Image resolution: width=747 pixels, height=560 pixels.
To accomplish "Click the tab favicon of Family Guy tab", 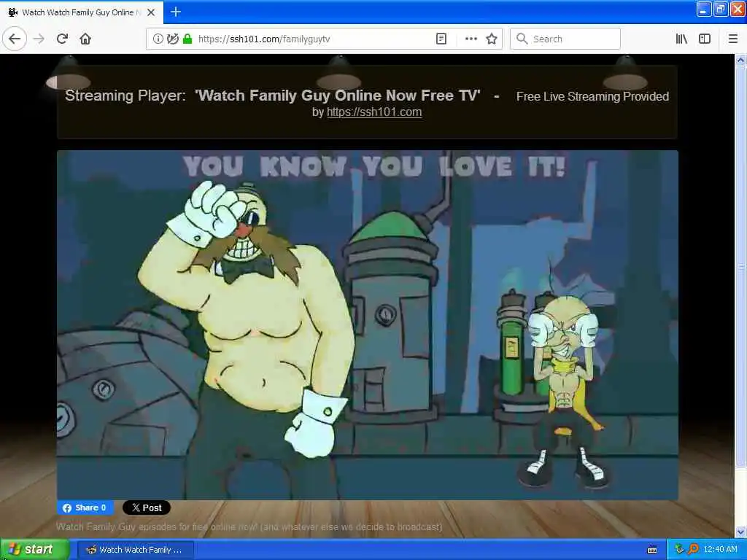I will [13, 12].
